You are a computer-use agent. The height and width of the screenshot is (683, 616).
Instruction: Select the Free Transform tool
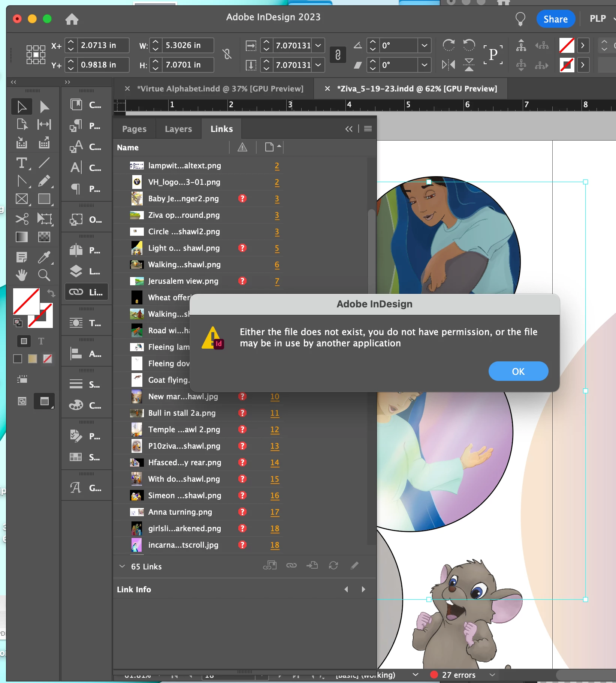(x=44, y=219)
